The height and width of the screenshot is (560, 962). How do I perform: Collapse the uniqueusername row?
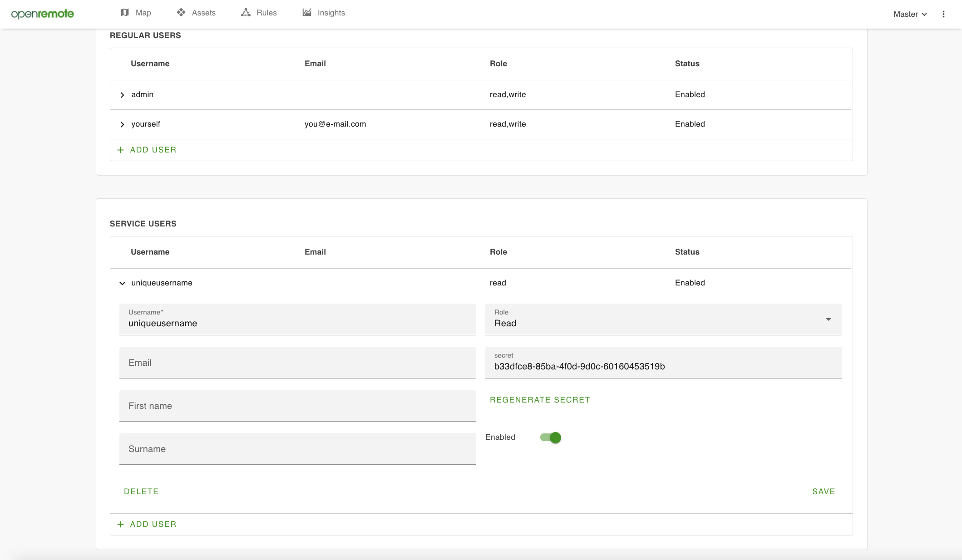tap(122, 283)
